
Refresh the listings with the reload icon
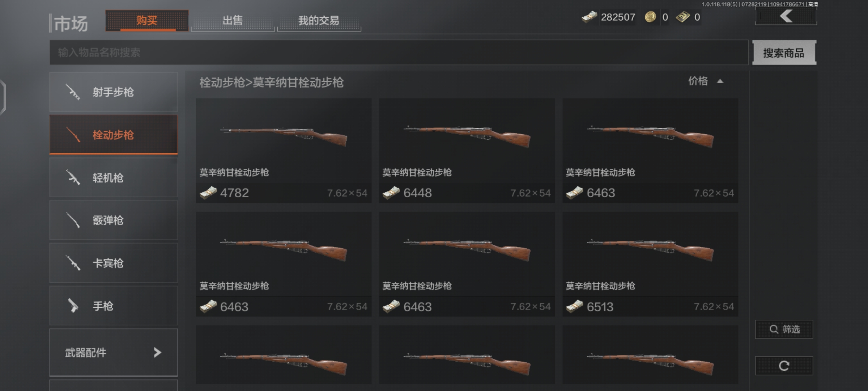(x=784, y=366)
